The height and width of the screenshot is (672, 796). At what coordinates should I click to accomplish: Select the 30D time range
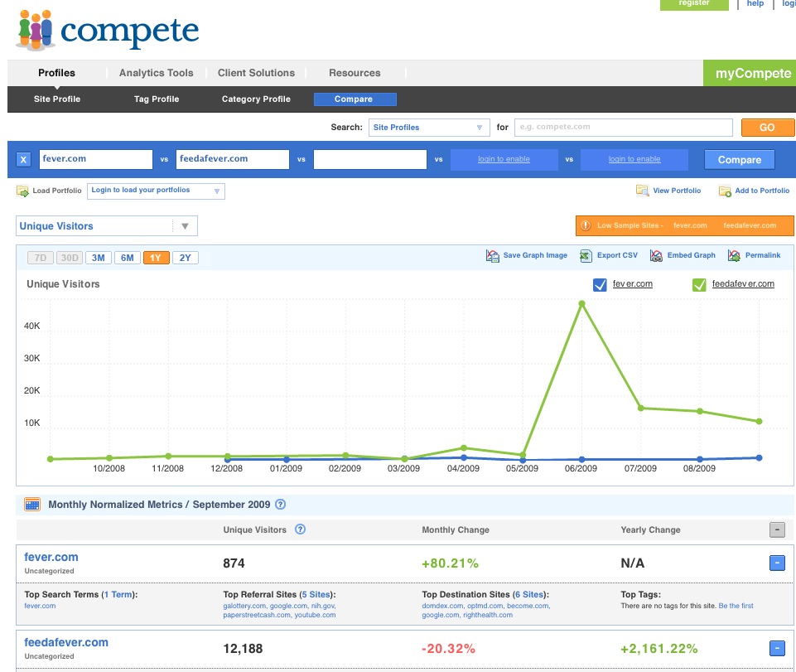coord(70,258)
